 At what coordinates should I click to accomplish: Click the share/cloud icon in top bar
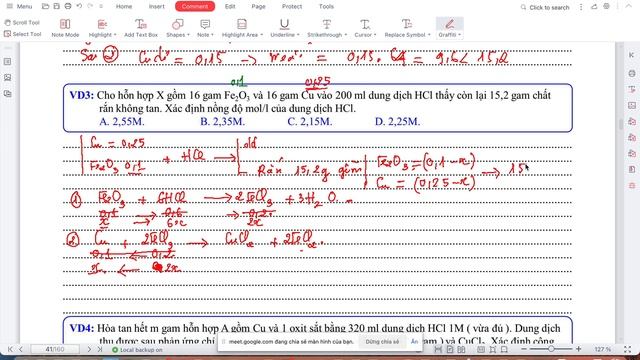click(594, 7)
